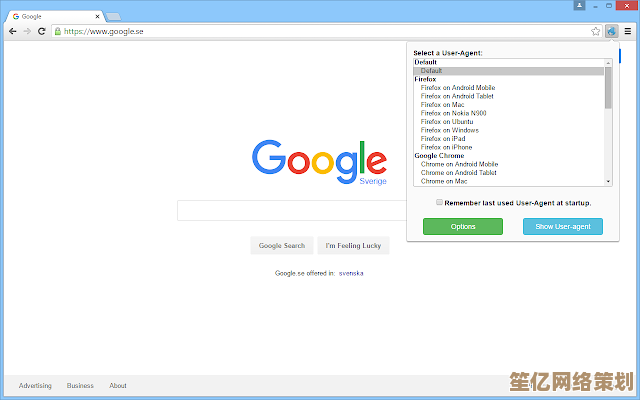Click the User-Agent Switcher extension icon
Image resolution: width=640 pixels, height=400 pixels.
point(611,31)
